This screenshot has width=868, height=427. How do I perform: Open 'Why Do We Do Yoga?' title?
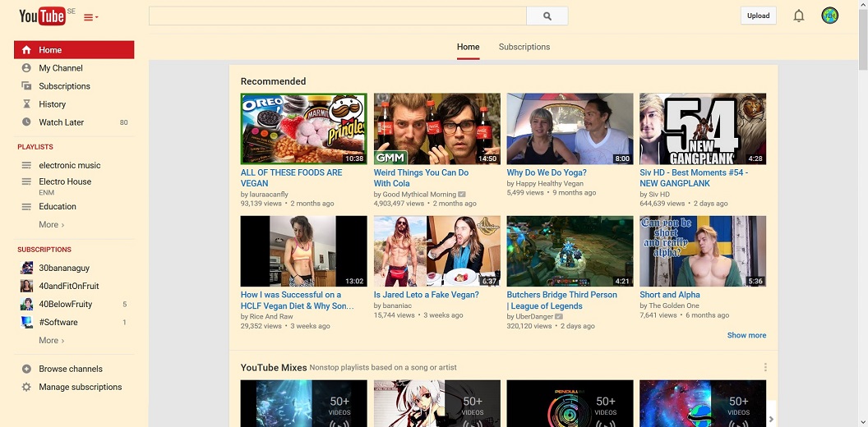tap(547, 172)
